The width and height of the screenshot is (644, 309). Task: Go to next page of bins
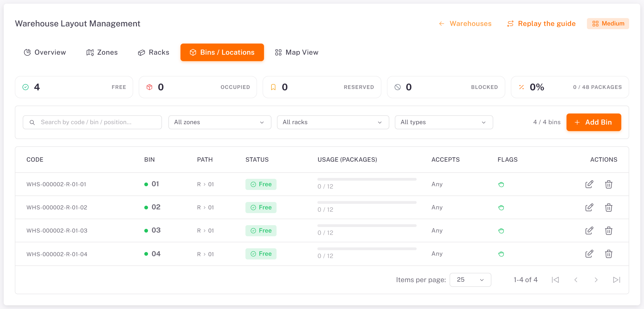coord(596,280)
